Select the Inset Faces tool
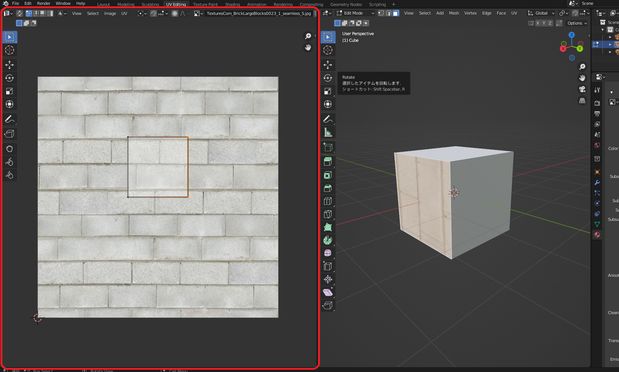 click(x=328, y=175)
